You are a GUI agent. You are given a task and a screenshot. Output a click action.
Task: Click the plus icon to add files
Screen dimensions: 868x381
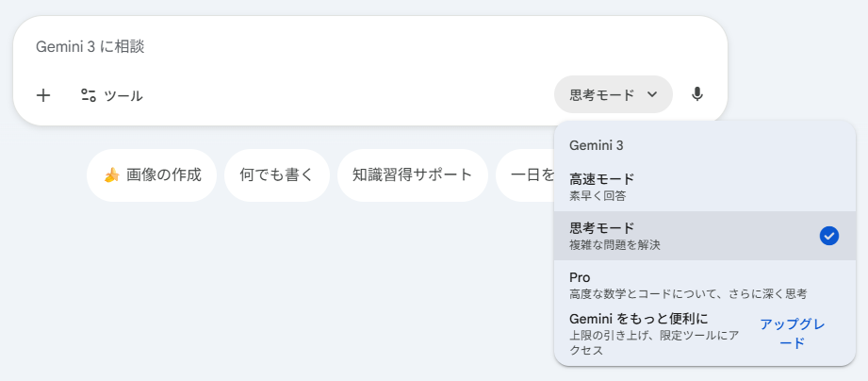click(43, 95)
